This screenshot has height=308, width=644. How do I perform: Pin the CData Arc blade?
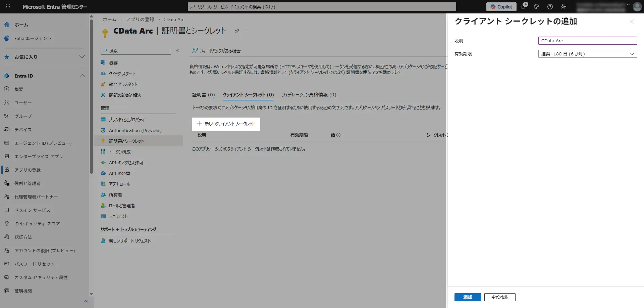tap(237, 31)
